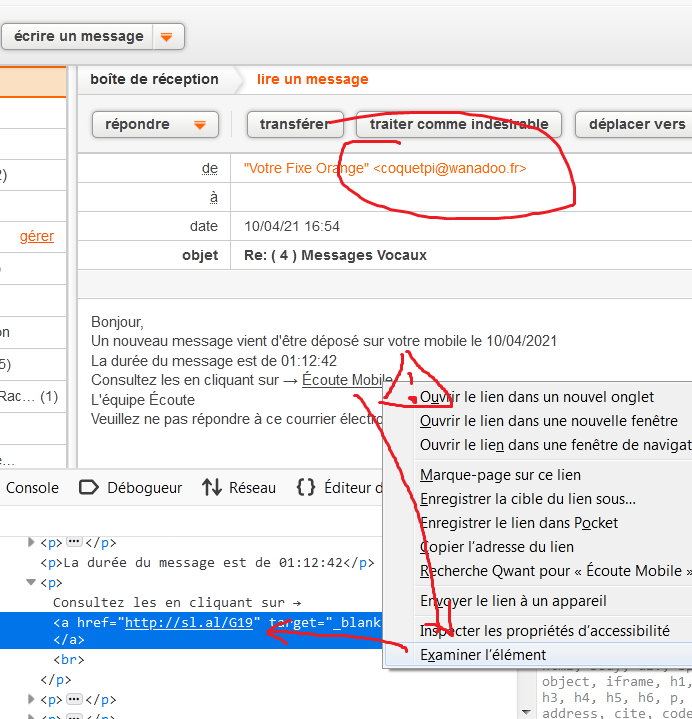
Task: Click the subject Re: ( 4 ) Messages Vocaux
Action: 335,255
